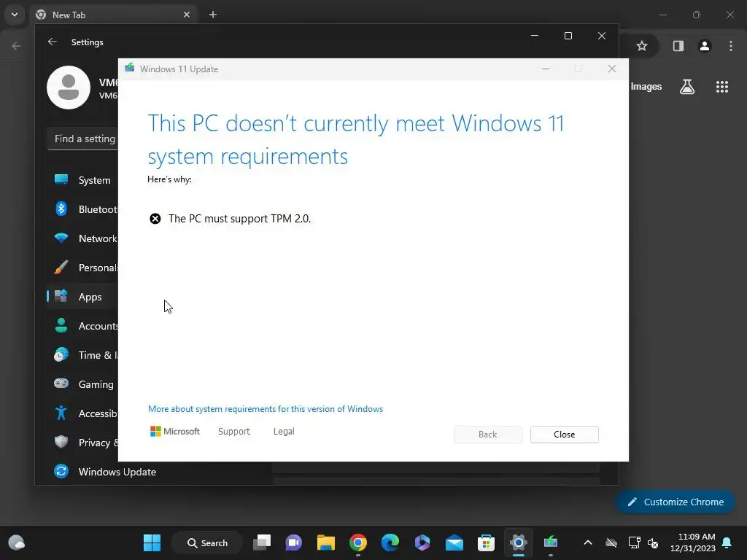The width and height of the screenshot is (747, 560).
Task: Click the disabled Back button
Action: (487, 435)
